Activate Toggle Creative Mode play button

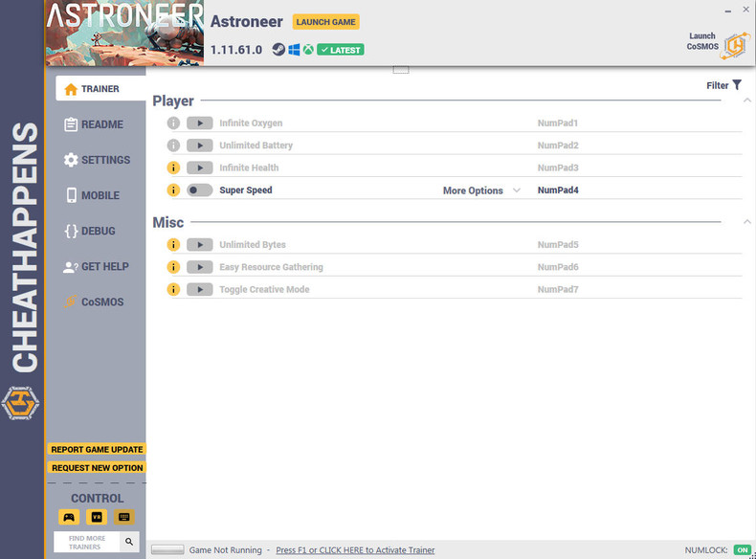[200, 289]
